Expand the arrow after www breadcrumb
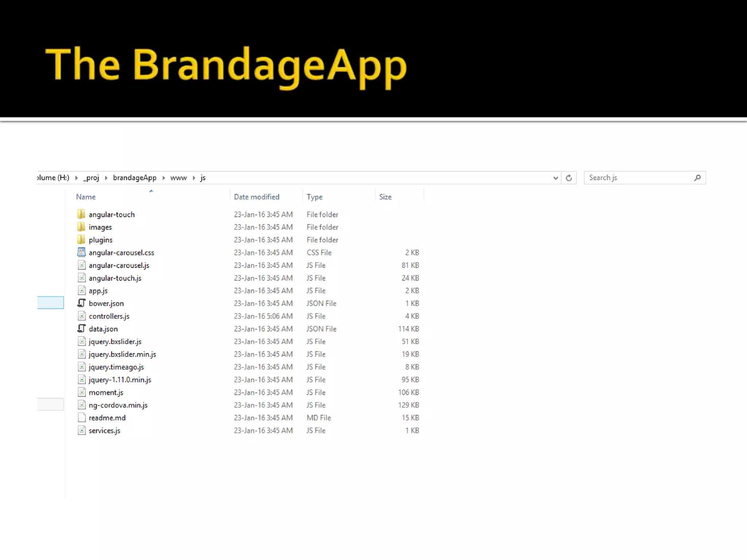 point(194,178)
